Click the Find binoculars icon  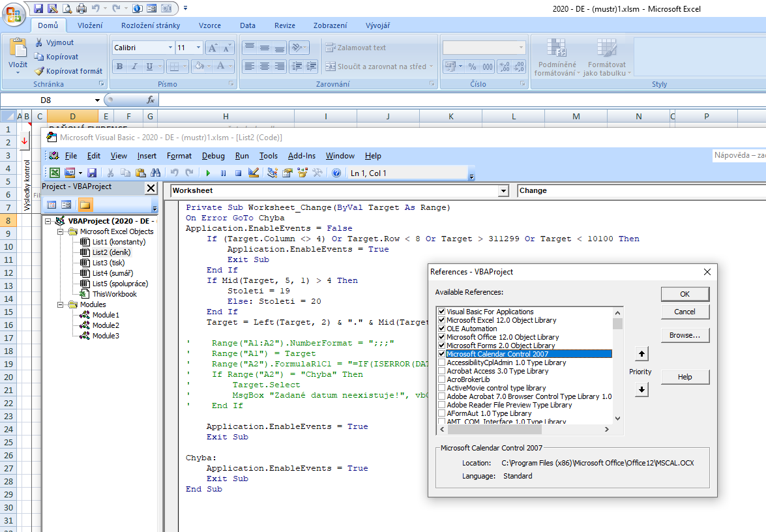point(155,173)
